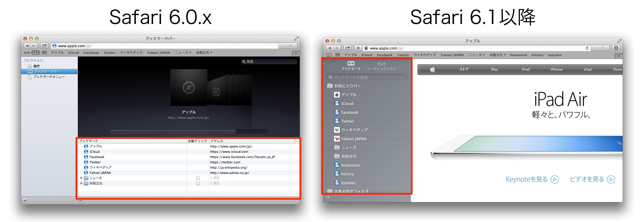The image size is (644, 222).
Task: Open iPad tab in Apple site navigation
Action: point(588,70)
